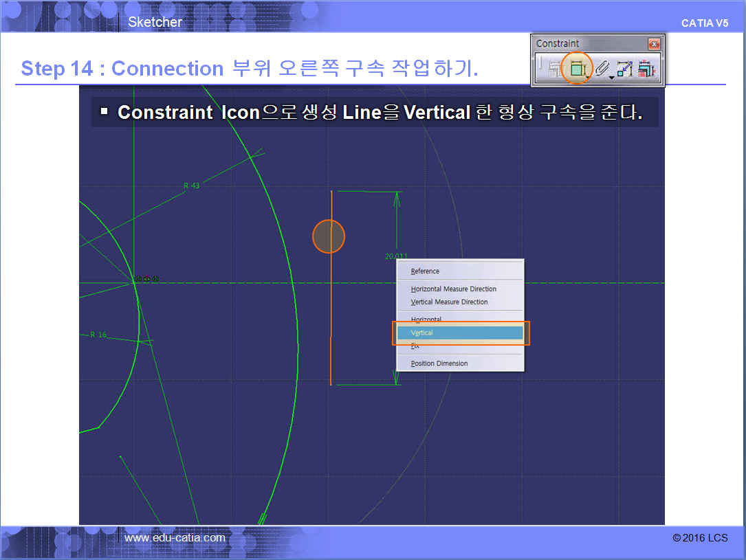Screen dimensions: 746x560
Task: Select Horizontal Measure Direction menu entry
Action: pyautogui.click(x=453, y=289)
